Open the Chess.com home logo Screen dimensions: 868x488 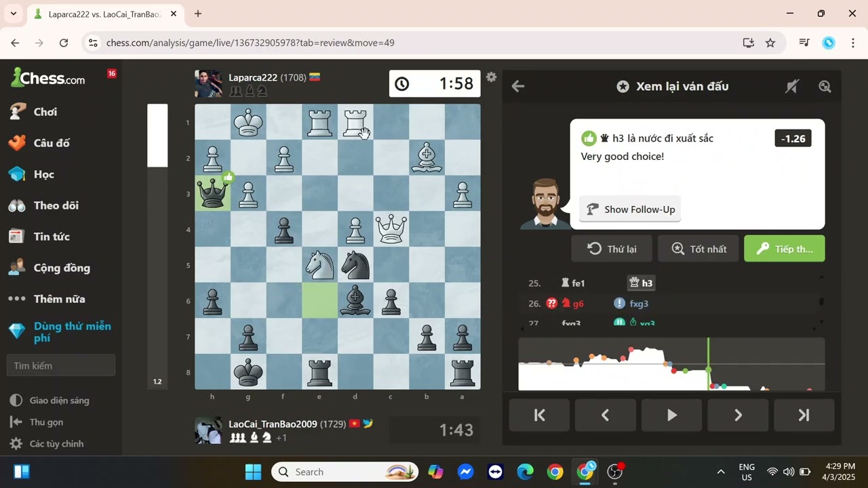point(48,77)
